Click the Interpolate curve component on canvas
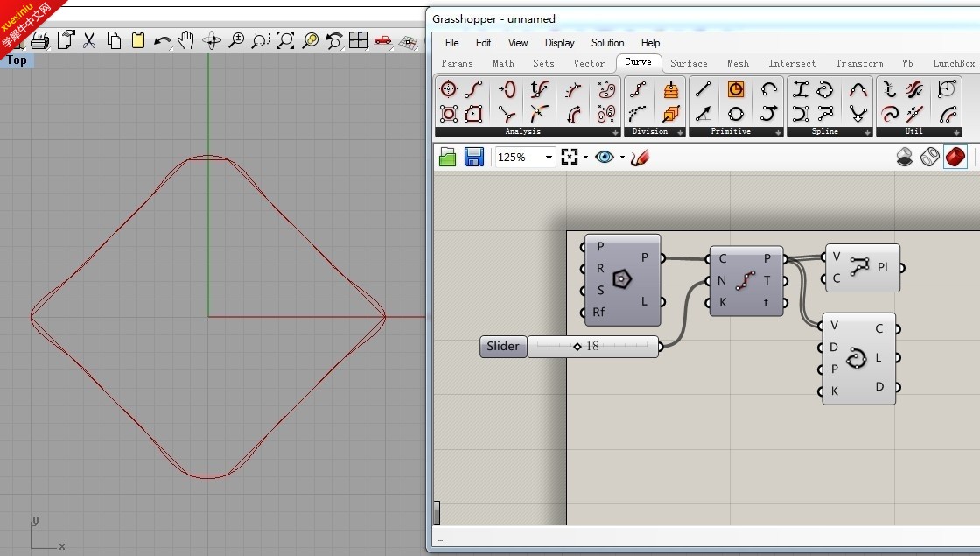This screenshot has width=980, height=556. [858, 359]
